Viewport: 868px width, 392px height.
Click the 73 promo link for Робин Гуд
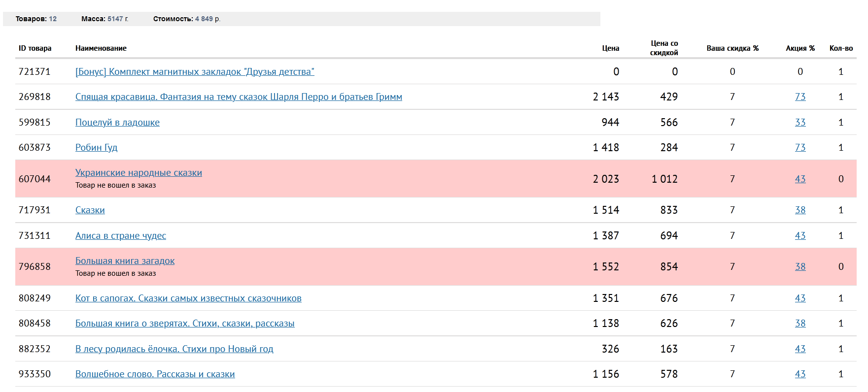[800, 148]
